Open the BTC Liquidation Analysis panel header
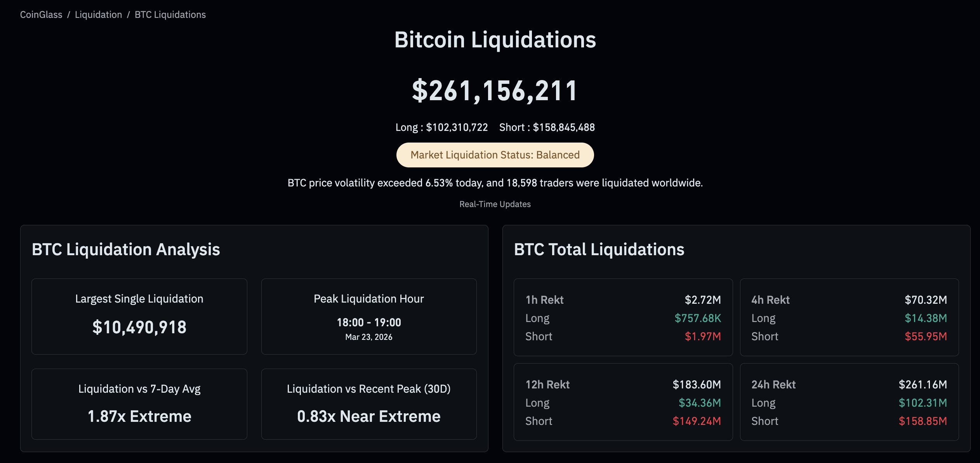 (126, 249)
